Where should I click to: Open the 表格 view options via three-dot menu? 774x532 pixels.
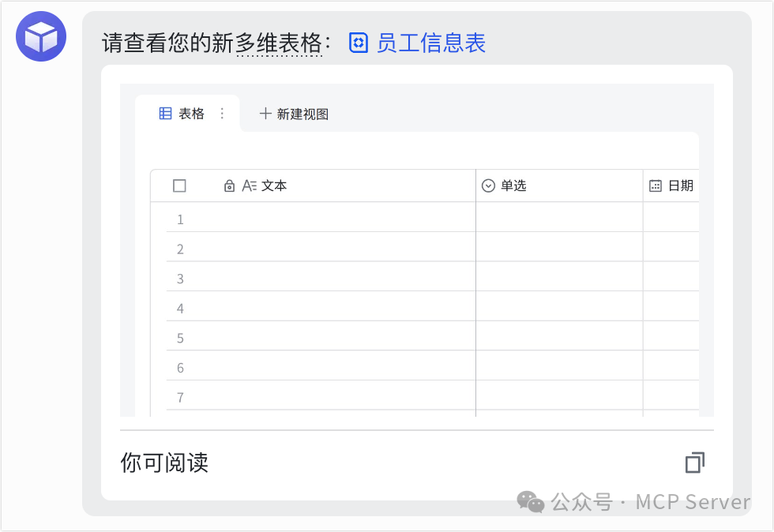click(x=224, y=113)
